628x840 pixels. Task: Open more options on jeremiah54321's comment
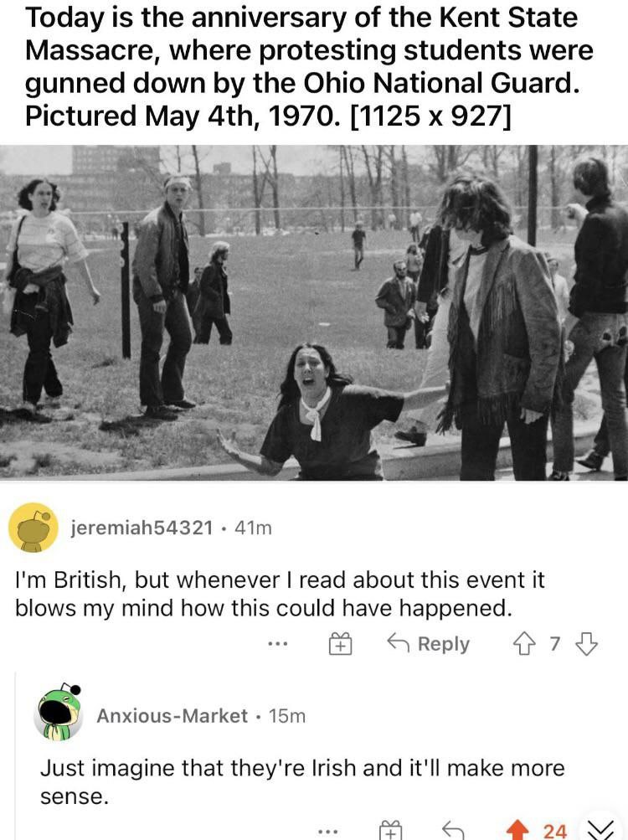279,644
